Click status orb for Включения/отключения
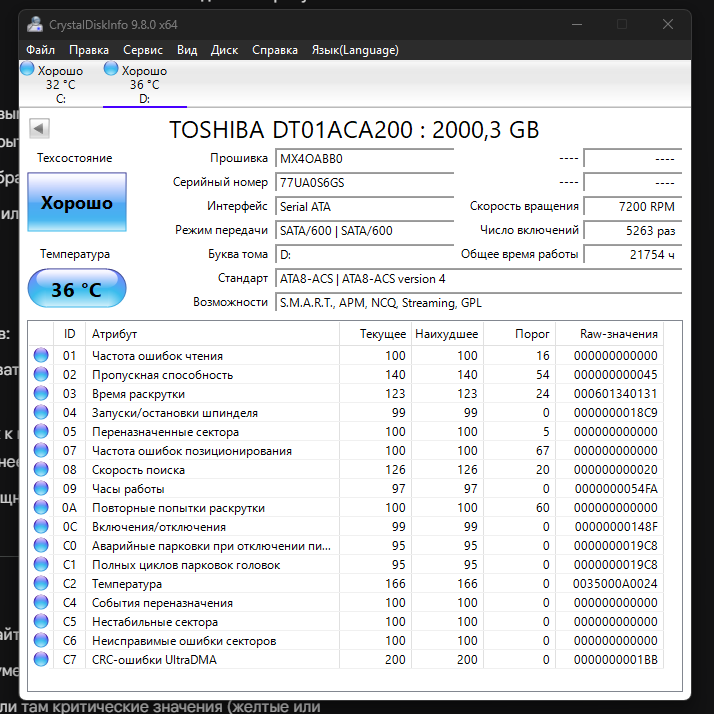714x714 pixels. pos(41,526)
